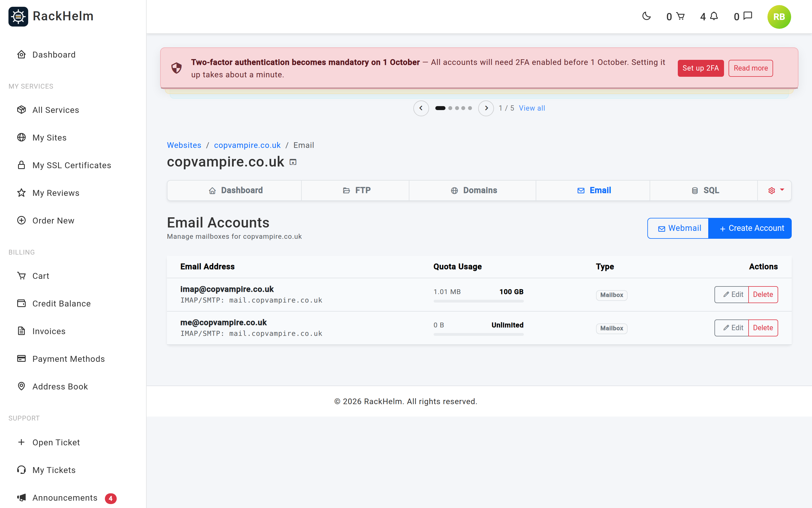Switch to the Domains tab

pyautogui.click(x=473, y=190)
